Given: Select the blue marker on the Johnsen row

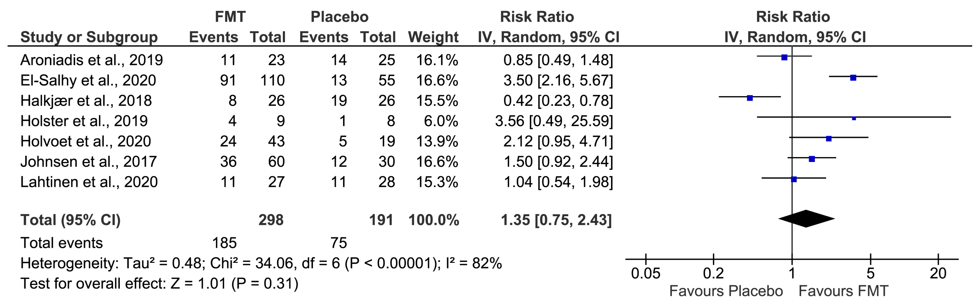Looking at the screenshot, I should point(812,159).
